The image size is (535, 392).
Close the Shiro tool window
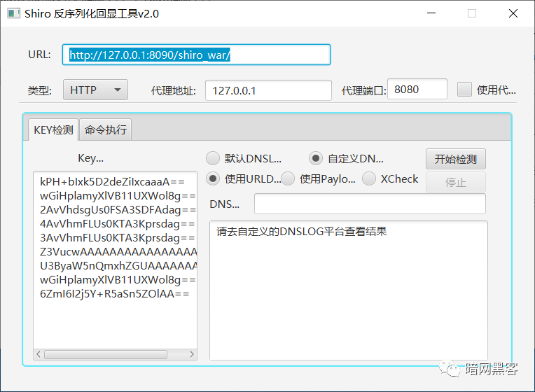click(x=513, y=13)
